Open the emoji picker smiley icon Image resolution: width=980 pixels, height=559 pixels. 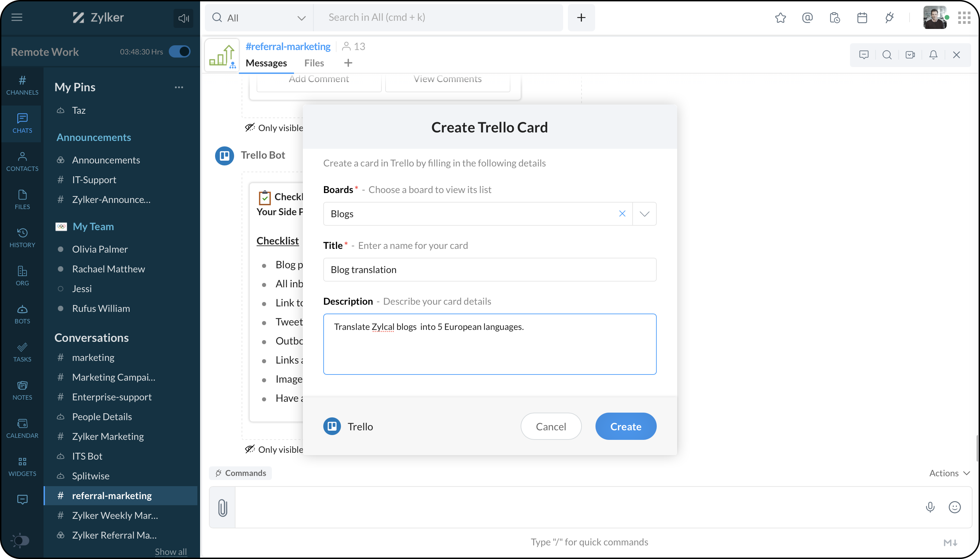point(954,507)
